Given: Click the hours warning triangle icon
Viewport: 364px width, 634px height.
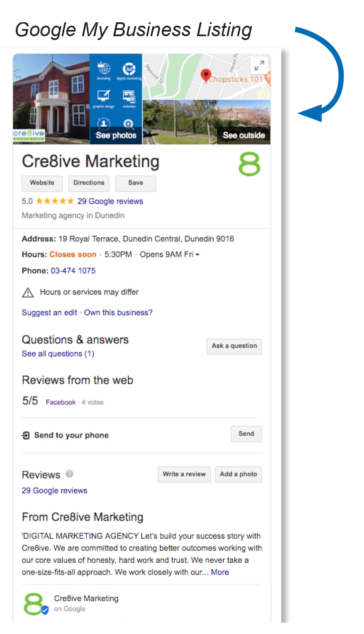Looking at the screenshot, I should tap(28, 293).
